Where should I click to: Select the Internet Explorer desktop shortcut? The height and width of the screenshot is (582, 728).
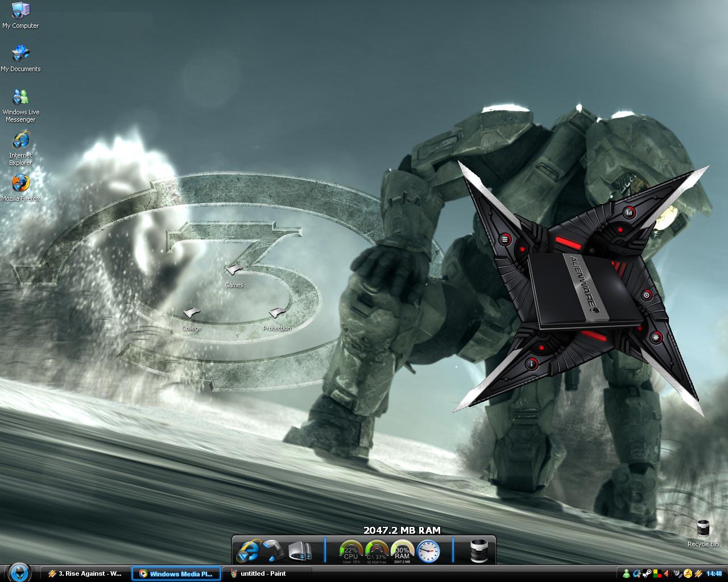click(20, 148)
